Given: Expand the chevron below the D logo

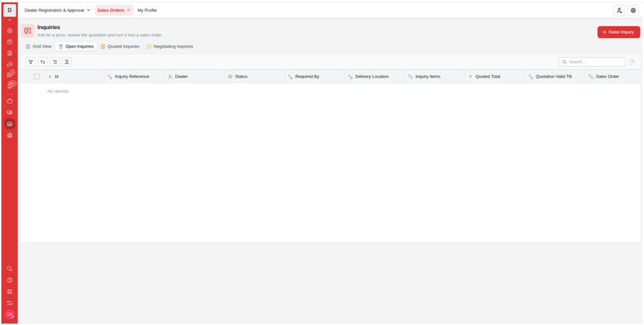Looking at the screenshot, I should [x=10, y=20].
